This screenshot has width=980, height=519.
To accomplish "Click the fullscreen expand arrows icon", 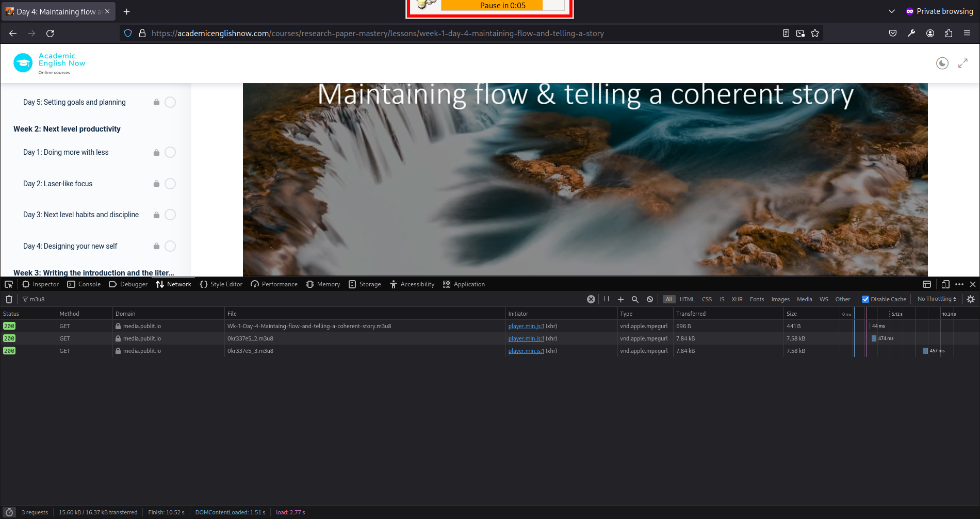I will pos(962,63).
